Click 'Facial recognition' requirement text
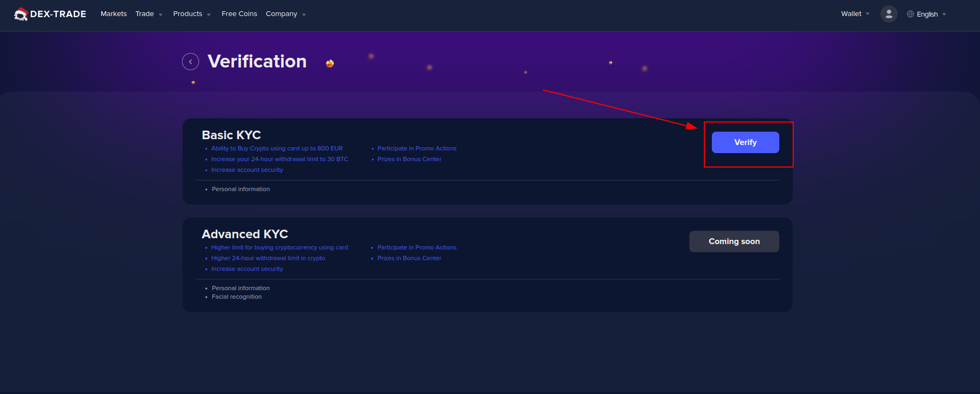980x394 pixels. (x=237, y=297)
